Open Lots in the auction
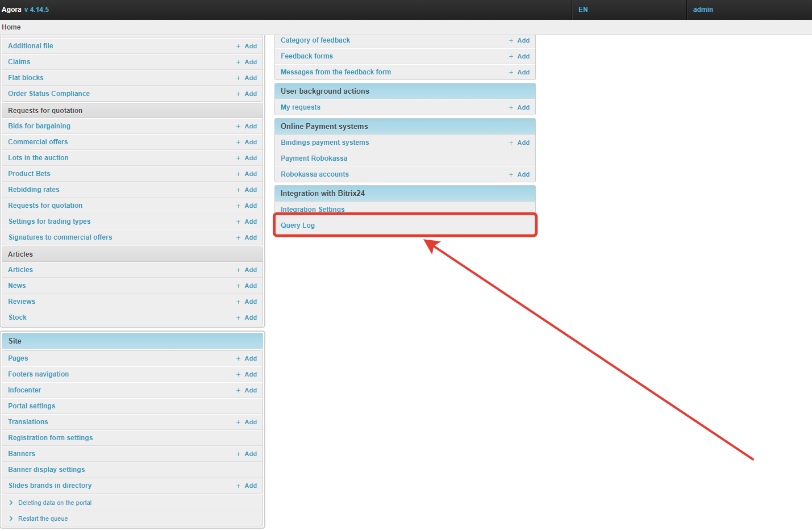Viewport: 812px width, 531px height. (38, 158)
